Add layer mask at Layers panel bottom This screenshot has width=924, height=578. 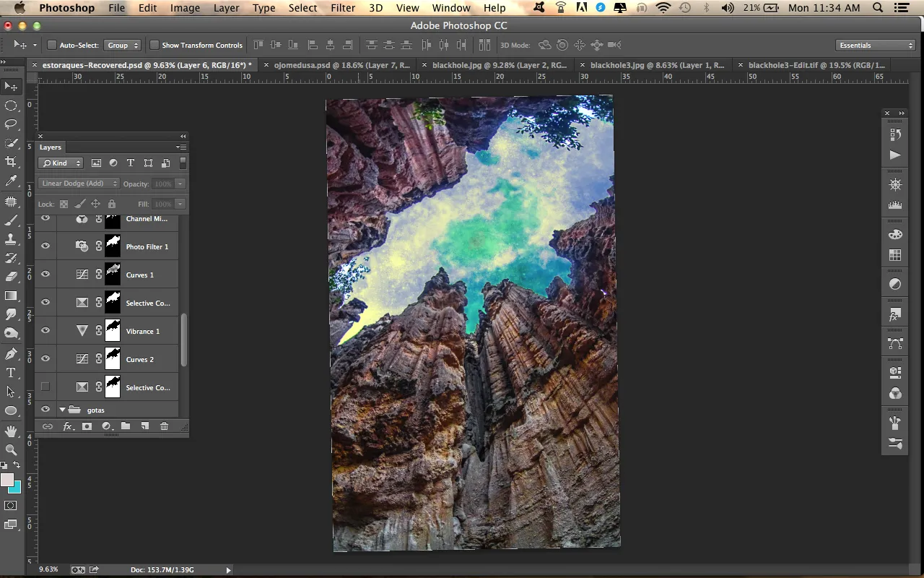(x=87, y=426)
